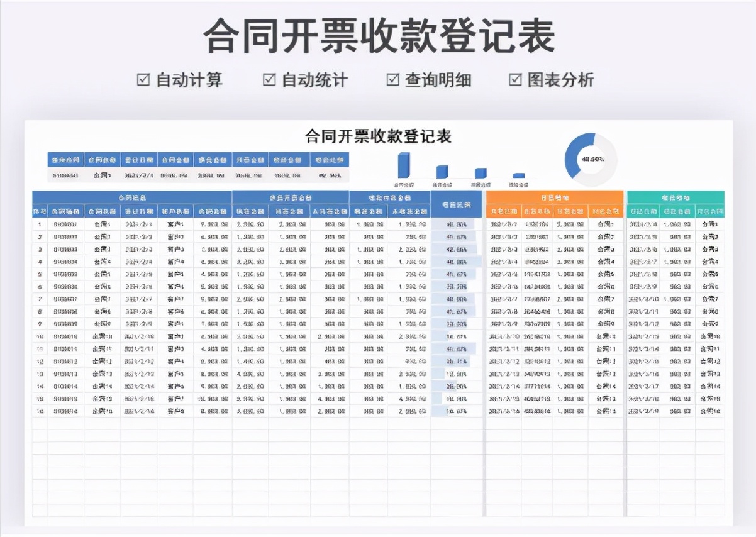This screenshot has width=756, height=537.
Task: Click the 回款比例 progress bar in the first row
Action: [x=454, y=225]
